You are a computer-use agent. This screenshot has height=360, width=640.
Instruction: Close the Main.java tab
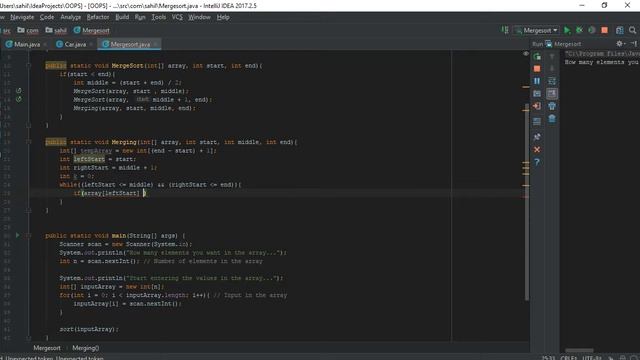point(45,44)
